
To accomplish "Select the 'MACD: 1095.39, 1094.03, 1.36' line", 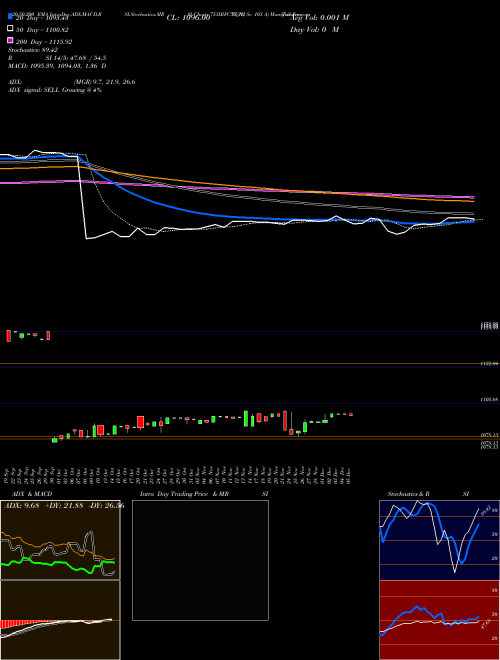I will pos(57,66).
